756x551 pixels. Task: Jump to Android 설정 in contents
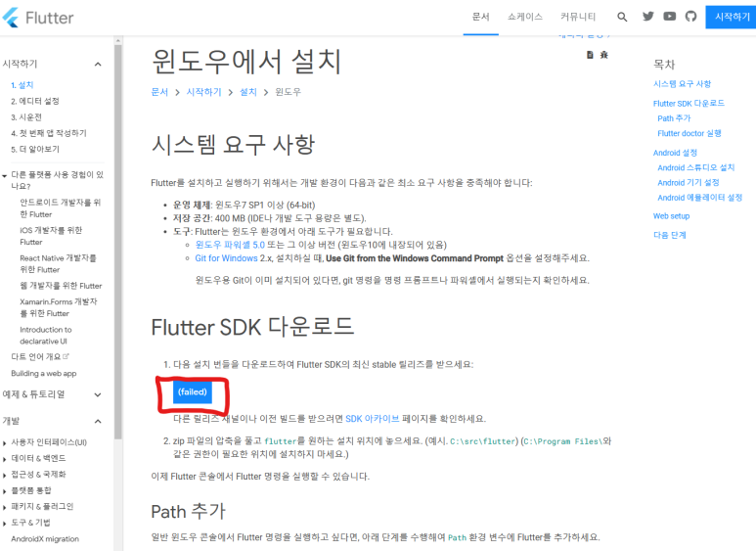tap(675, 153)
